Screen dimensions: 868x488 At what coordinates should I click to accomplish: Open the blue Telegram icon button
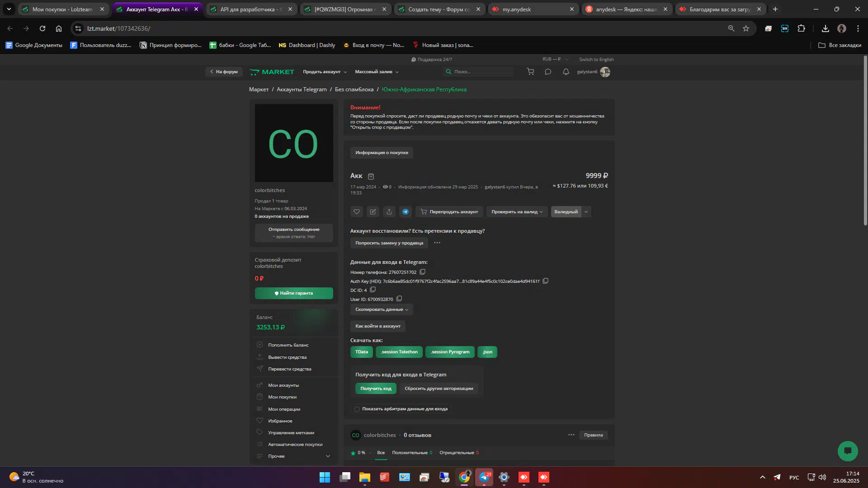tap(406, 211)
